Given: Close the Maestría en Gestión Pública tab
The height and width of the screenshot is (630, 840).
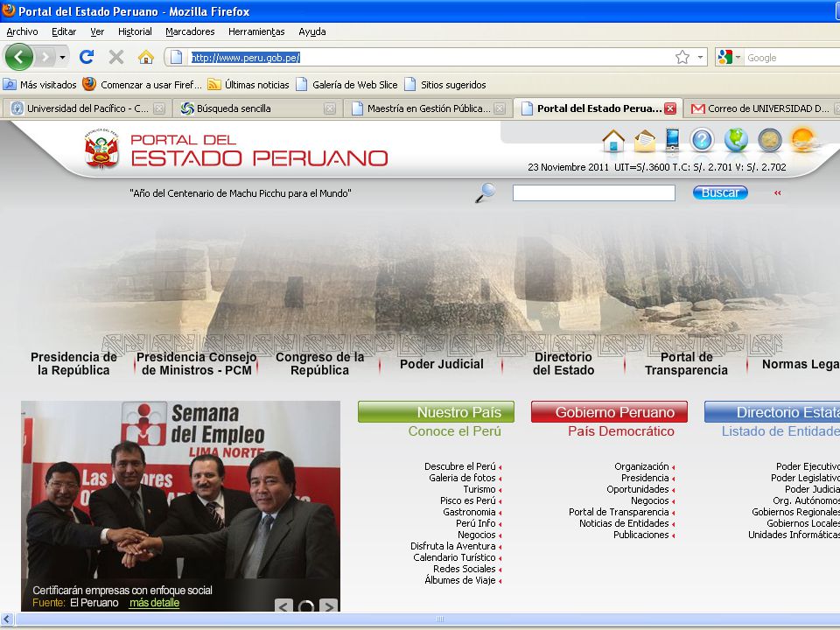Looking at the screenshot, I should tap(500, 108).
